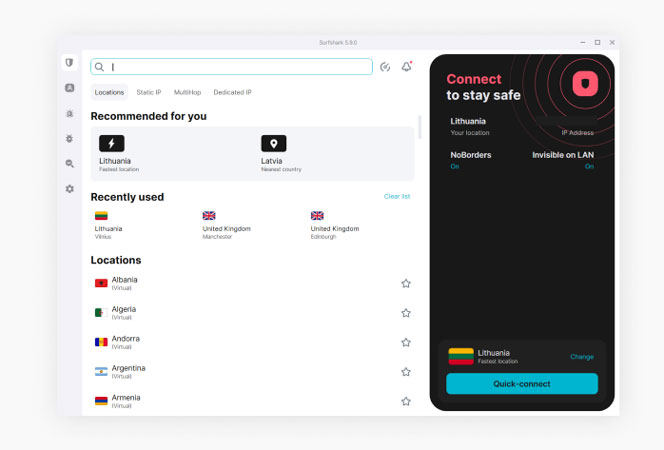
Task: Click the locations list scrollbar
Action: pos(420,127)
